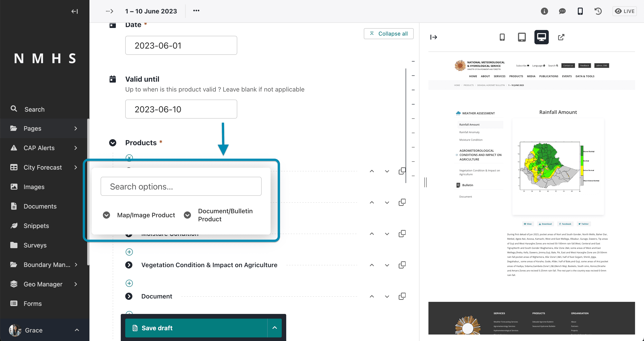Close the block chooser with X icon
644x341 pixels.
point(129,158)
